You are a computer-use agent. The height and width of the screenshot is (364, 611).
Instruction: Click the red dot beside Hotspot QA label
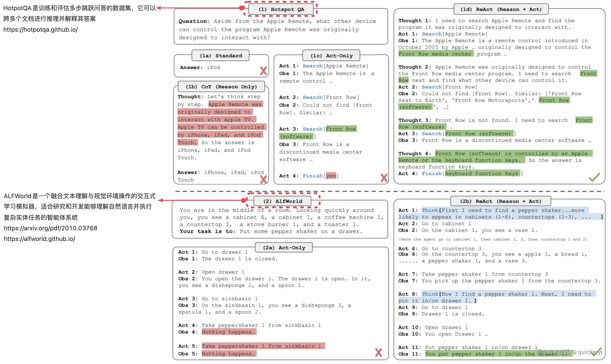coord(242,8)
